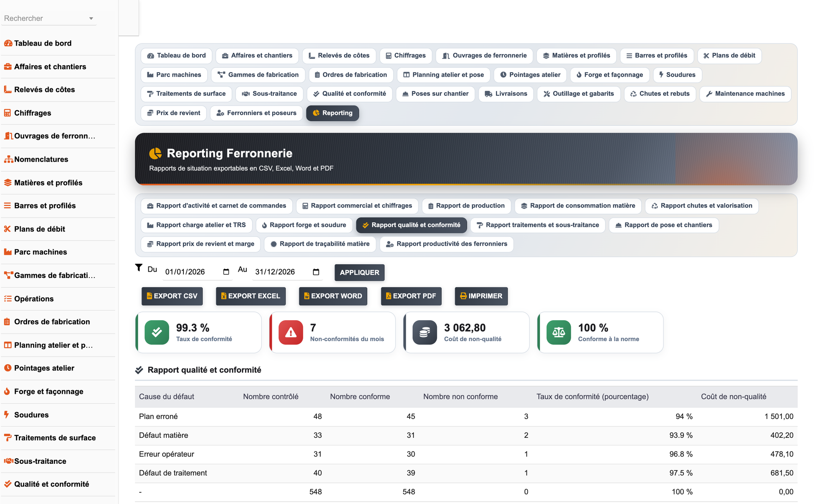Select Rapport charge atelier et TRS

point(196,225)
